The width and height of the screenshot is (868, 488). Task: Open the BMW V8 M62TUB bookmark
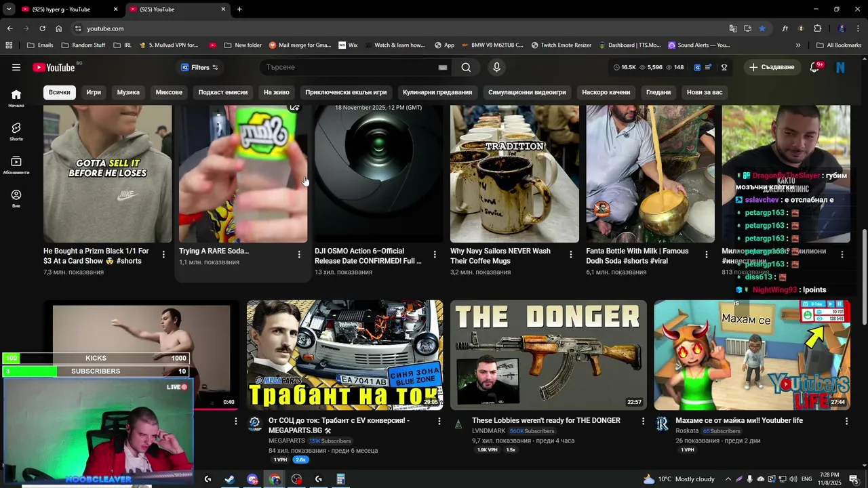(x=492, y=45)
